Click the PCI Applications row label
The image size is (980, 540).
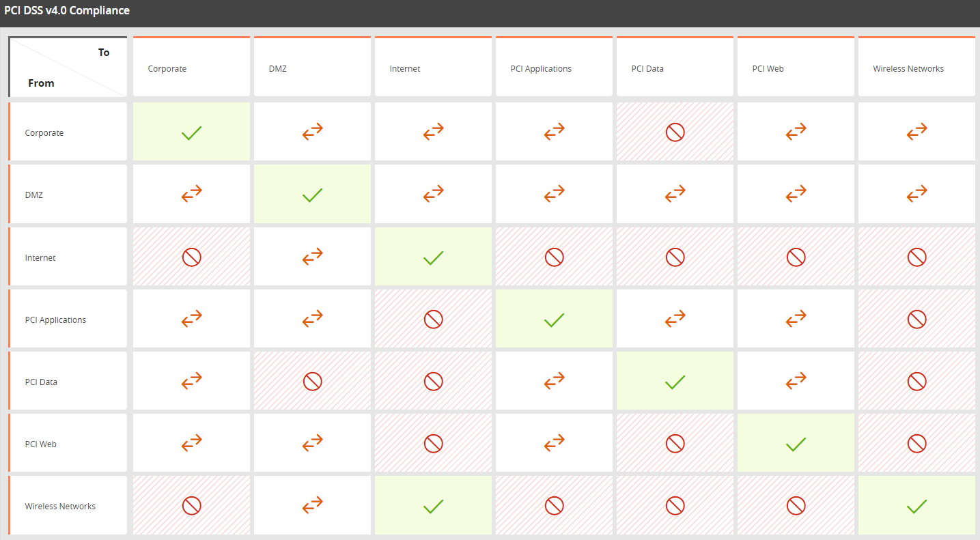click(67, 318)
